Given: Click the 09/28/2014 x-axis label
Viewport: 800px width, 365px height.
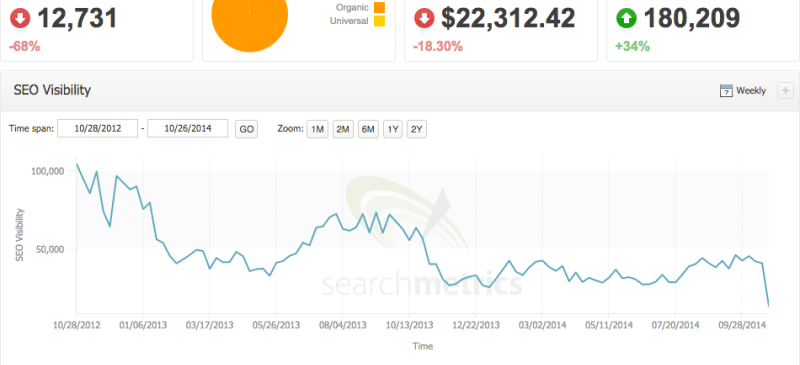Looking at the screenshot, I should [x=741, y=326].
